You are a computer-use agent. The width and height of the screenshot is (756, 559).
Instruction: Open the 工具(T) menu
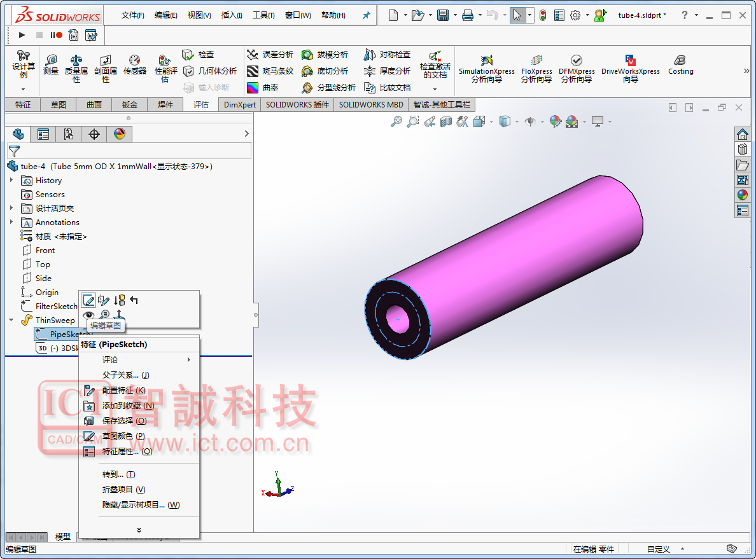[x=263, y=15]
